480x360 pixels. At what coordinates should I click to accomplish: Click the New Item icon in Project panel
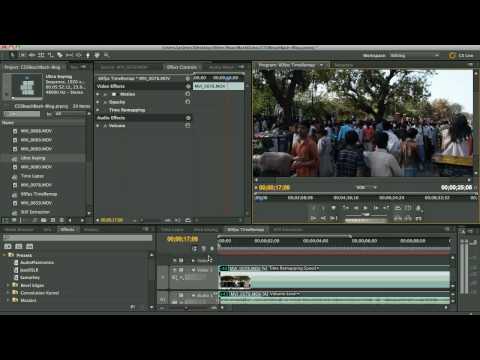[x=53, y=220]
